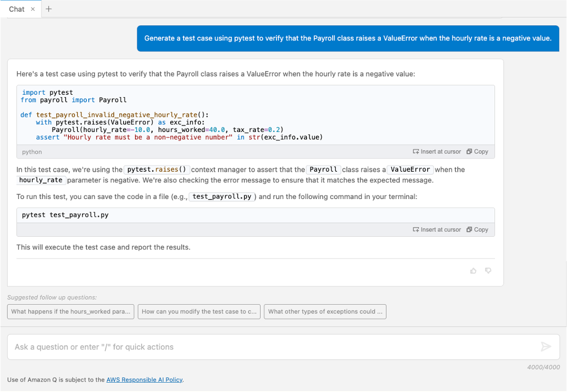Open the AWS Responsible AI Policy link
This screenshot has height=392, width=567.
[x=144, y=380]
